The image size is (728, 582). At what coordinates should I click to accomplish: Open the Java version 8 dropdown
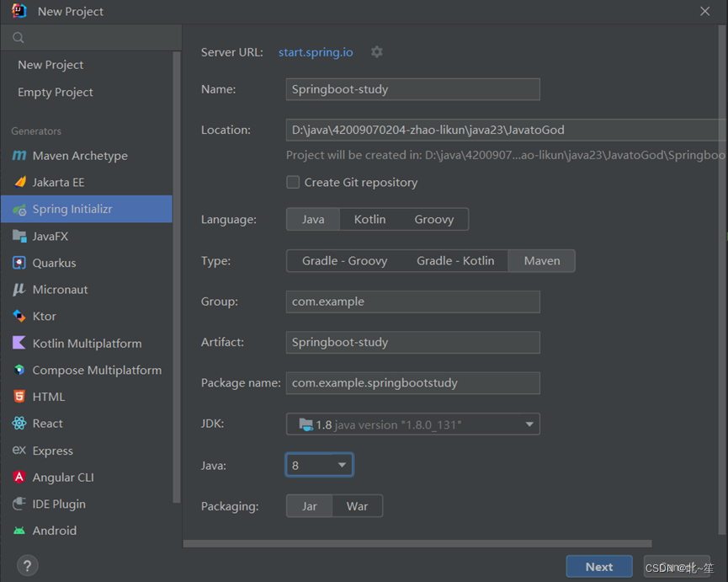(x=320, y=465)
